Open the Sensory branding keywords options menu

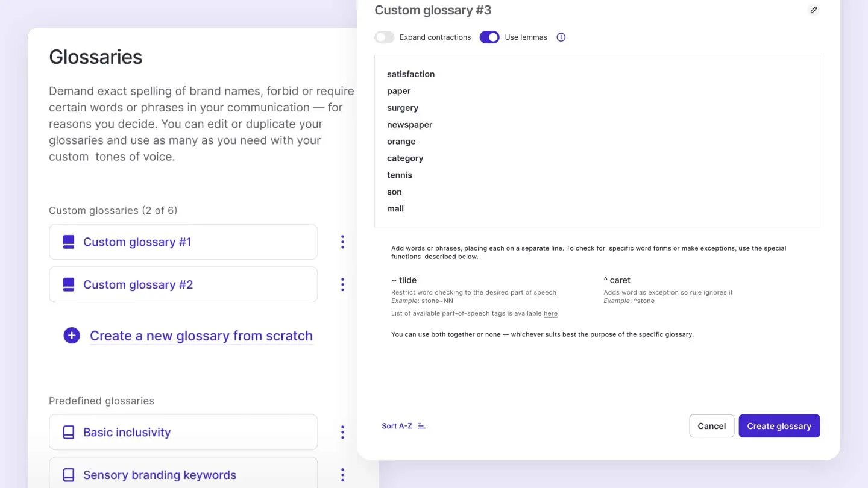coord(342,475)
